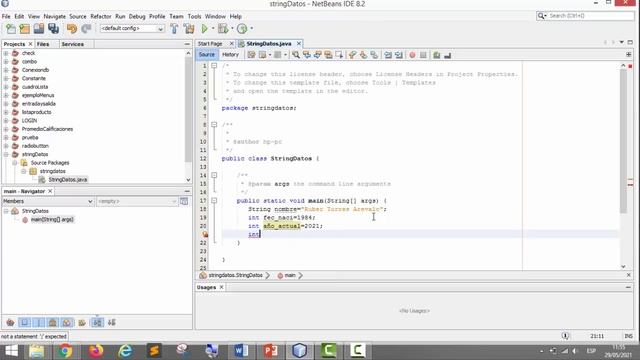
Task: Open the Tools menu
Action: pyautogui.click(x=194, y=16)
